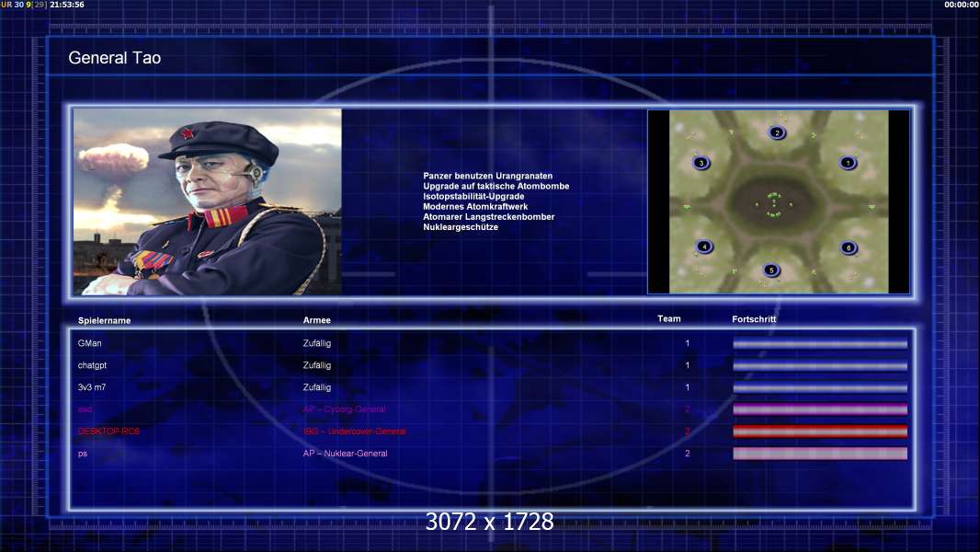Click the "General Tao" title
The height and width of the screenshot is (552, 980).
(x=114, y=58)
